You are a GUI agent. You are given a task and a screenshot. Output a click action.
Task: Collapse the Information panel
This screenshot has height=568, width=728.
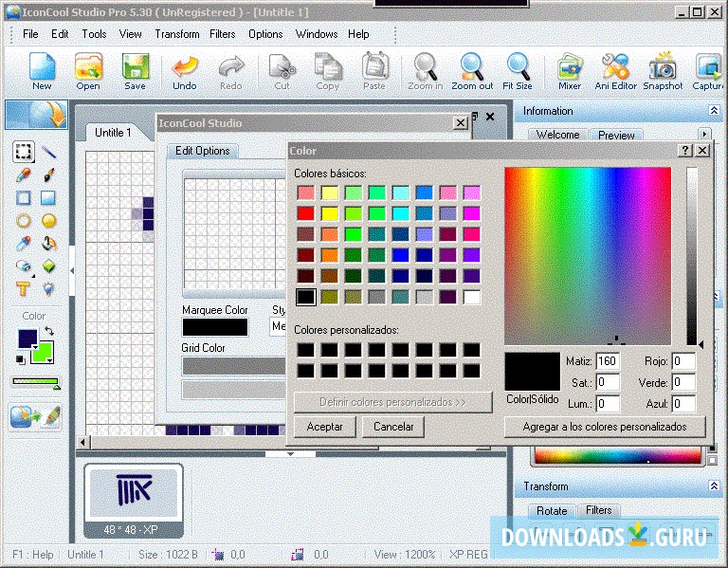[714, 110]
